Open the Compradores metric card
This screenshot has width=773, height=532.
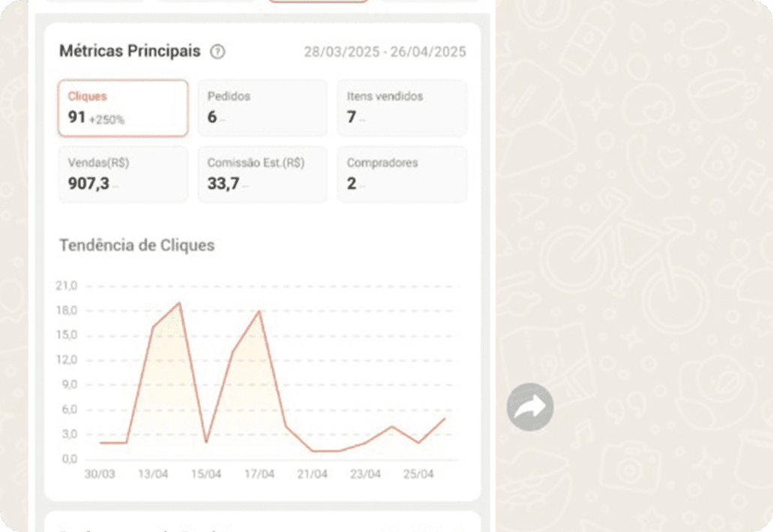402,174
